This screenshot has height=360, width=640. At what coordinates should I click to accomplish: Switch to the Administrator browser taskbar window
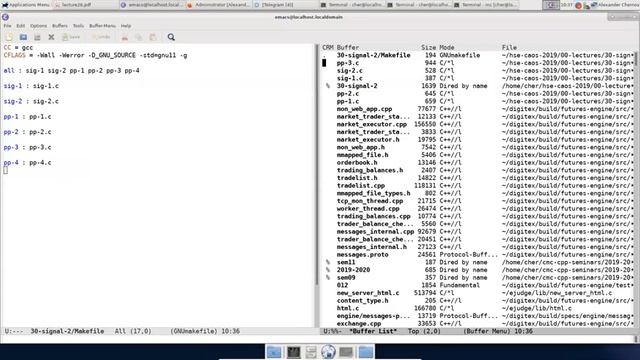coord(218,5)
